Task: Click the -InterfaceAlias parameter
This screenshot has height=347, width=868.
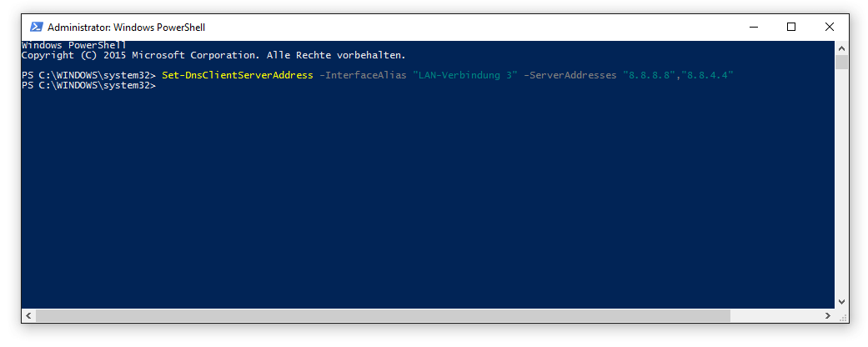Action: pos(363,76)
